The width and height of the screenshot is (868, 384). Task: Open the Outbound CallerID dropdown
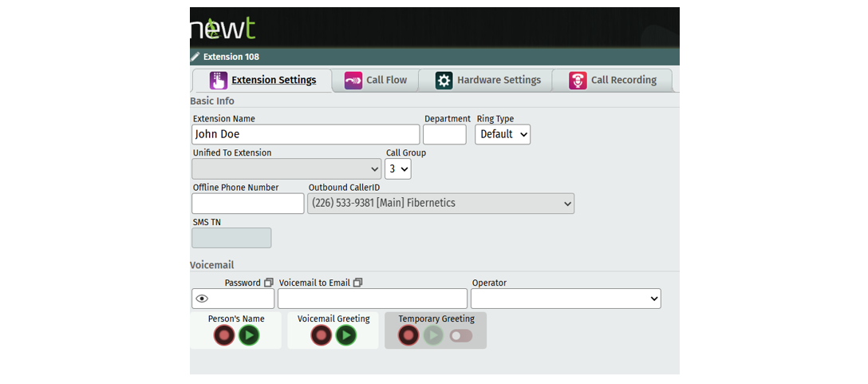440,204
